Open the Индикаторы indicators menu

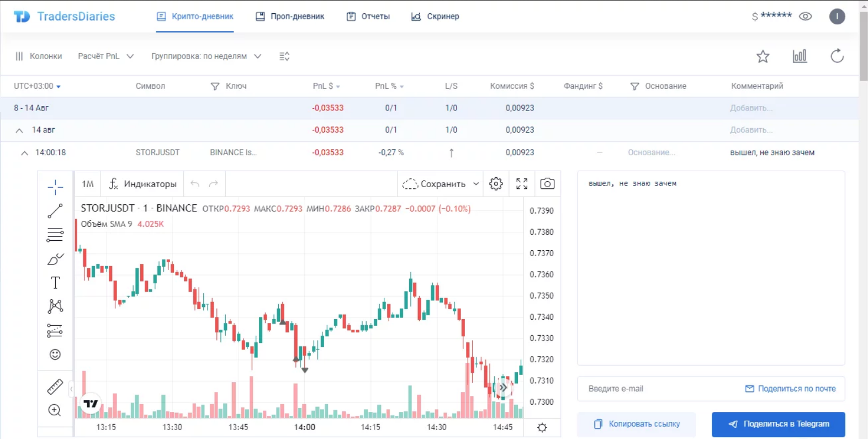click(143, 184)
